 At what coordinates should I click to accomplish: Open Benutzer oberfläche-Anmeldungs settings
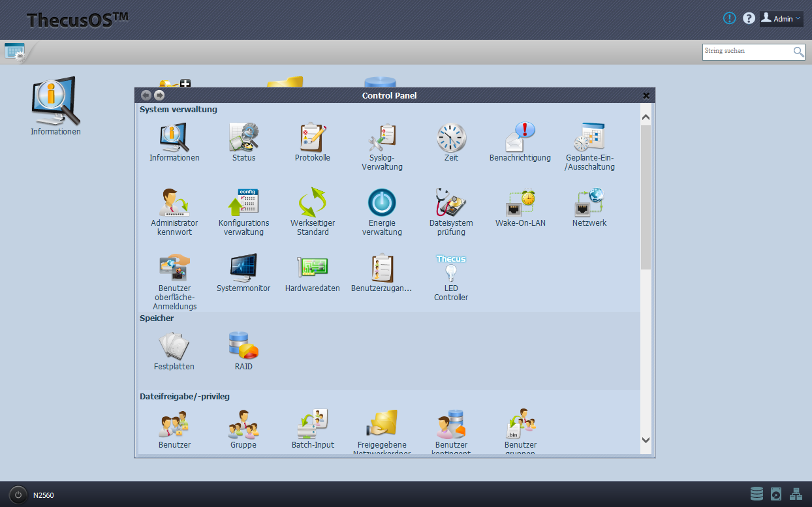[174, 282]
